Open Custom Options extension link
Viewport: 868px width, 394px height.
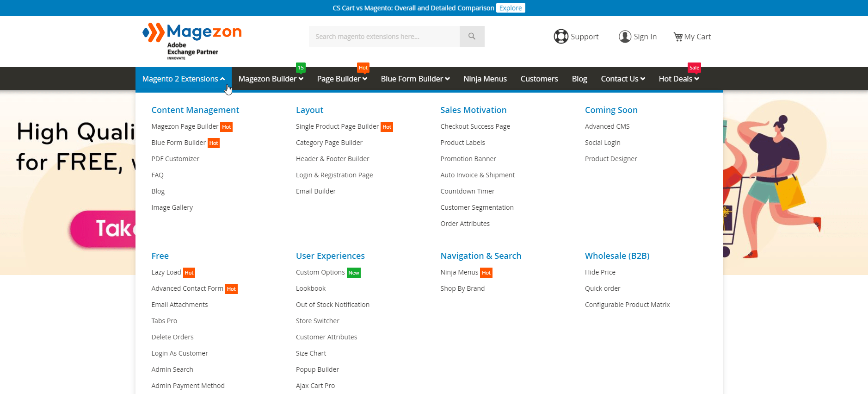pyautogui.click(x=320, y=272)
